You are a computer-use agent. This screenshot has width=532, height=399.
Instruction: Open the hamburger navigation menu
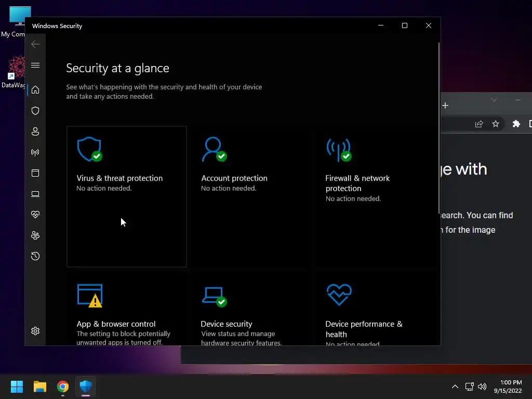(35, 65)
